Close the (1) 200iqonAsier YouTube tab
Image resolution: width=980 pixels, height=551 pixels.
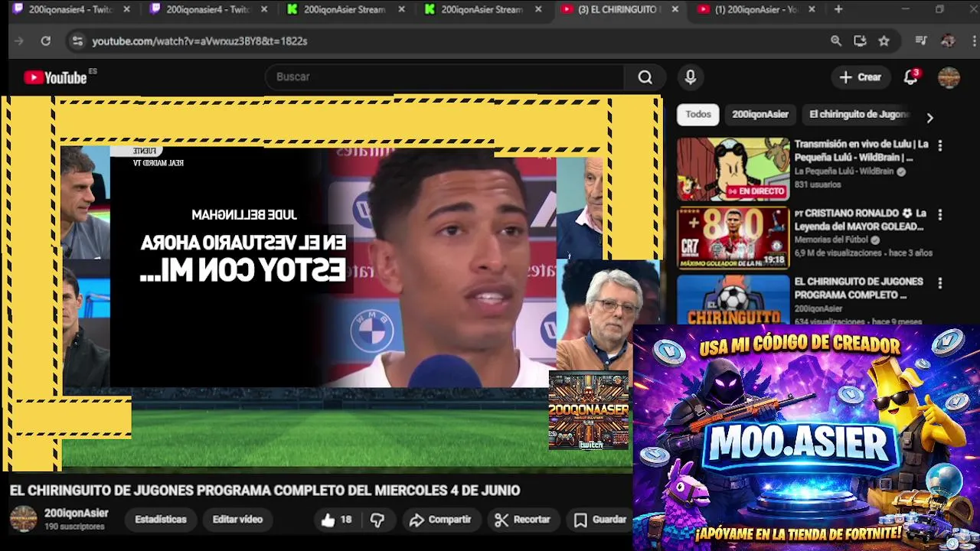click(x=812, y=9)
